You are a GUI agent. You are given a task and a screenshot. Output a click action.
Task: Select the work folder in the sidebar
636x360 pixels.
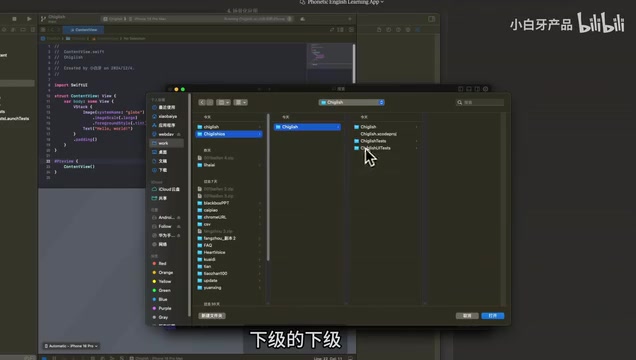[166, 143]
